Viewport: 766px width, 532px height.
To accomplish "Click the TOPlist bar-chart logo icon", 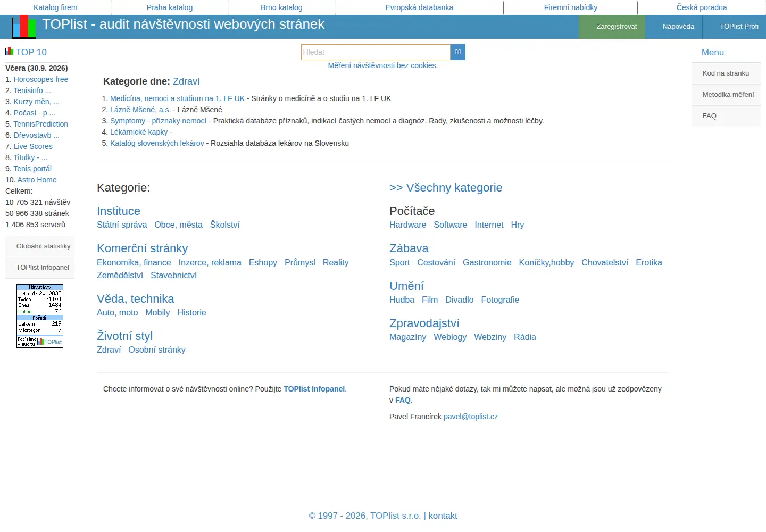I will [x=24, y=27].
